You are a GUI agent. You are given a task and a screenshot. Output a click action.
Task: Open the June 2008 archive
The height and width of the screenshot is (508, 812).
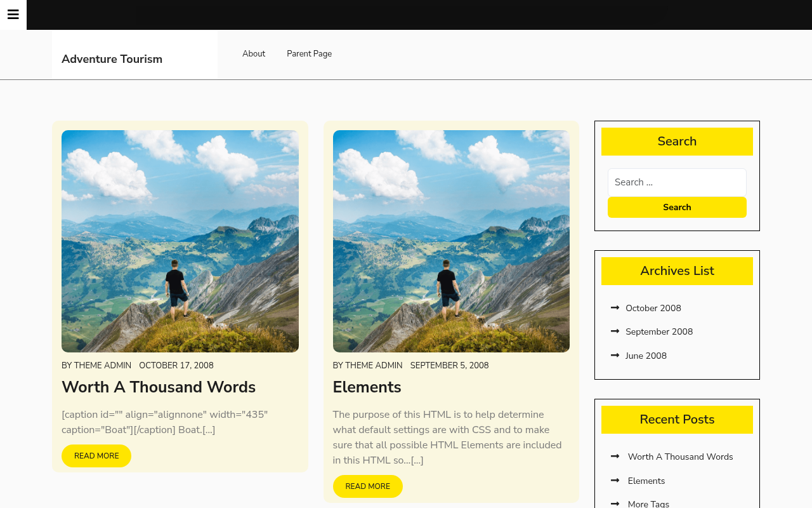click(646, 356)
